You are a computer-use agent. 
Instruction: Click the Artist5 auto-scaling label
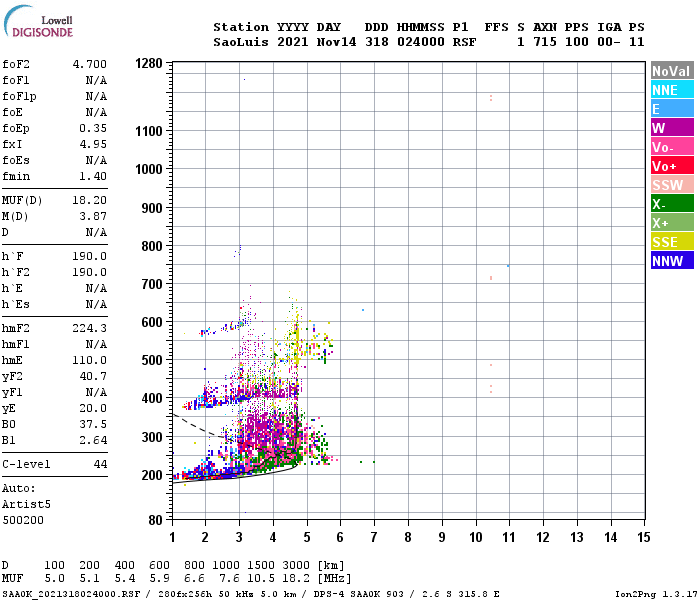[26, 504]
